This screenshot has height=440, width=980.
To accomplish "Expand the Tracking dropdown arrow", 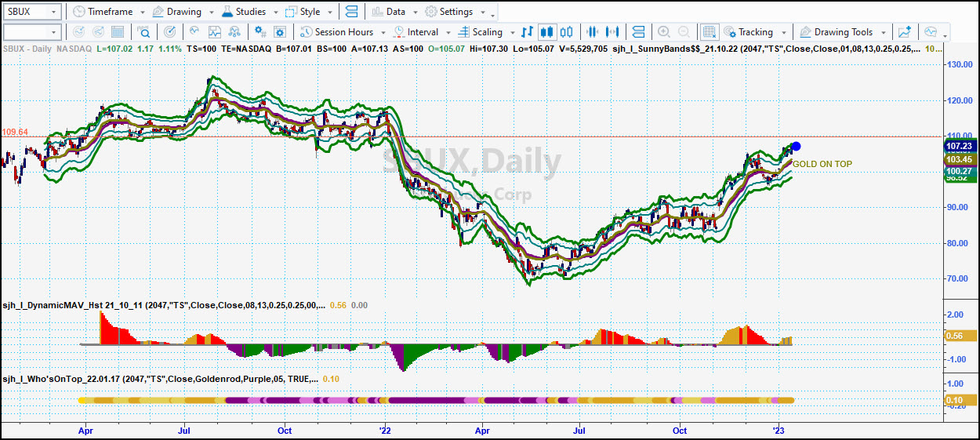I will click(x=782, y=33).
